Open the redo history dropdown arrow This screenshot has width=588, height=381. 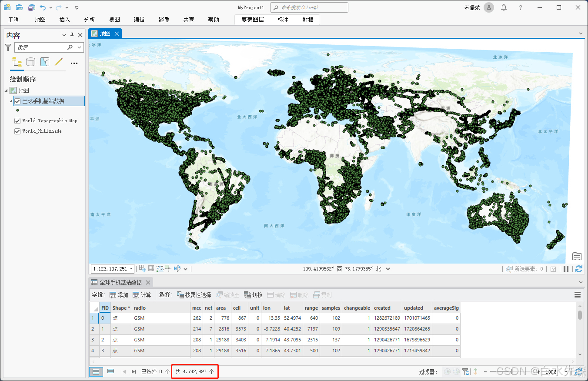coord(66,8)
